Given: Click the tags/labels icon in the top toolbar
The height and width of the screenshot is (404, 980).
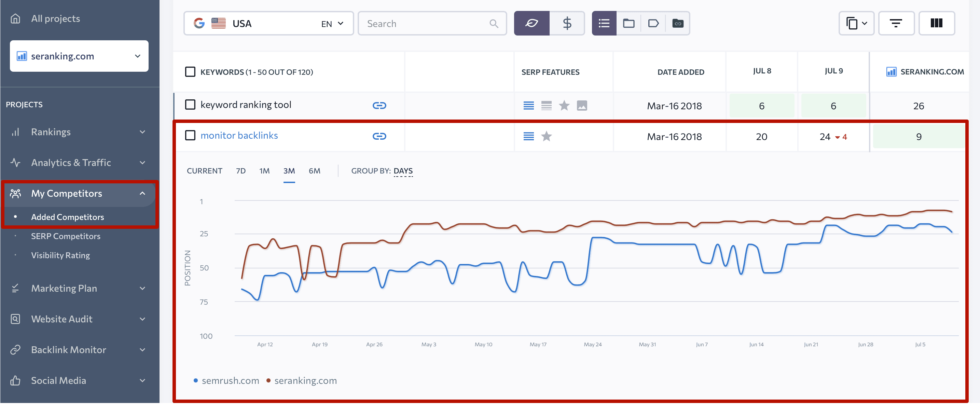Looking at the screenshot, I should tap(653, 24).
